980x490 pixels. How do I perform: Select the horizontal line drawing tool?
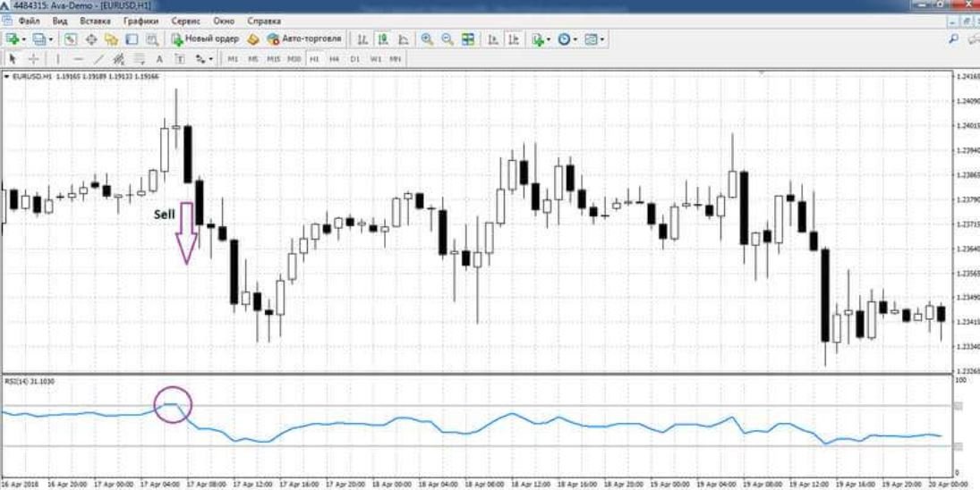click(x=78, y=59)
